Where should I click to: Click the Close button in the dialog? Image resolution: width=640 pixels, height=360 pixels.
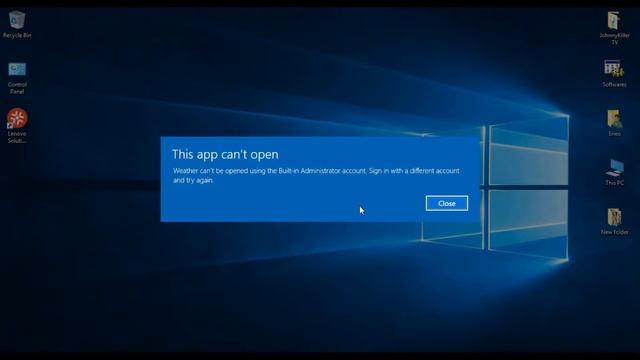447,203
